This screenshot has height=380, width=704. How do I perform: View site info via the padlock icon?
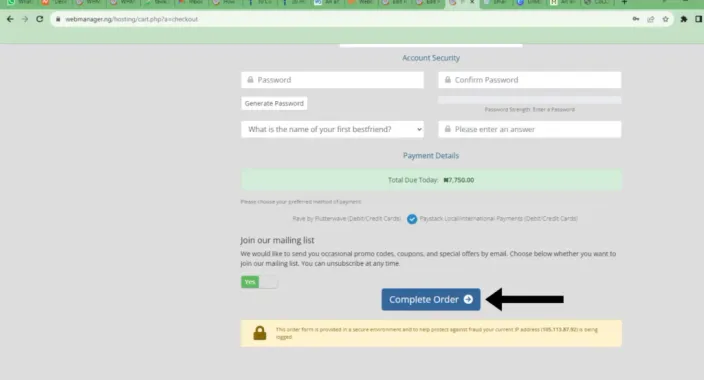[x=58, y=19]
